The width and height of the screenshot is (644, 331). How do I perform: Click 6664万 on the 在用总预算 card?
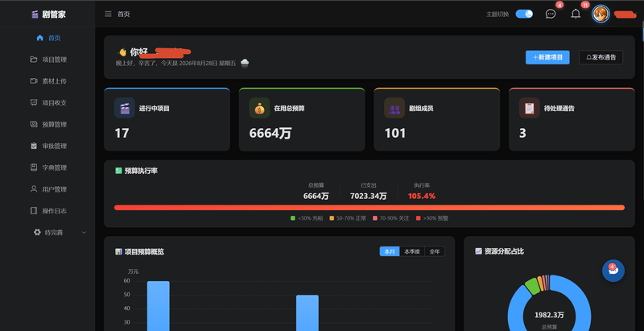pyautogui.click(x=270, y=133)
